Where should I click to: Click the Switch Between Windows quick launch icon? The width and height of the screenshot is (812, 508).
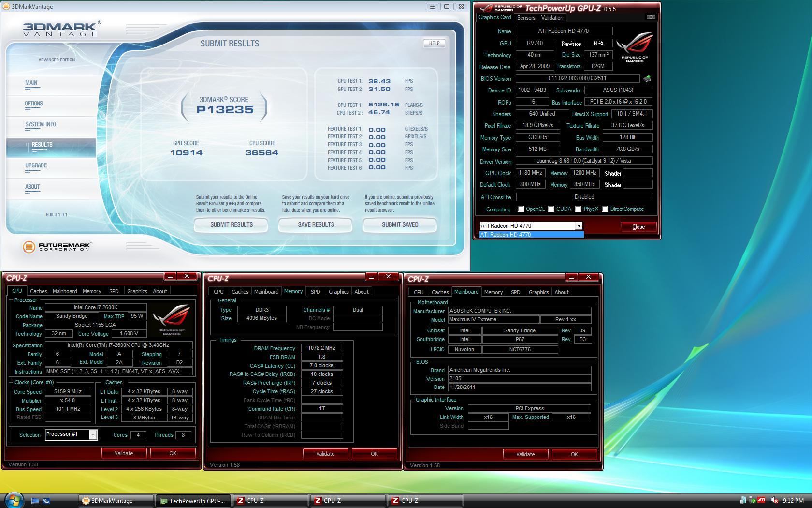pos(46,501)
